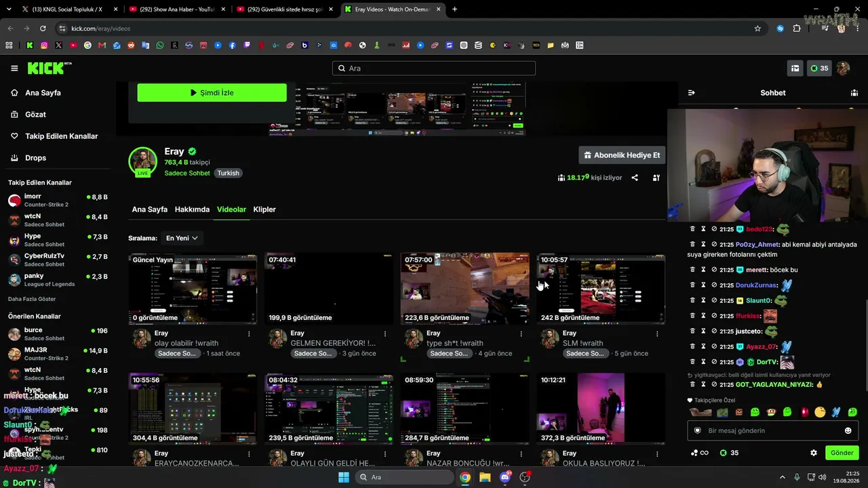Timeout DorukZurnas using the hourglass icon
The height and width of the screenshot is (488, 868).
(703, 285)
